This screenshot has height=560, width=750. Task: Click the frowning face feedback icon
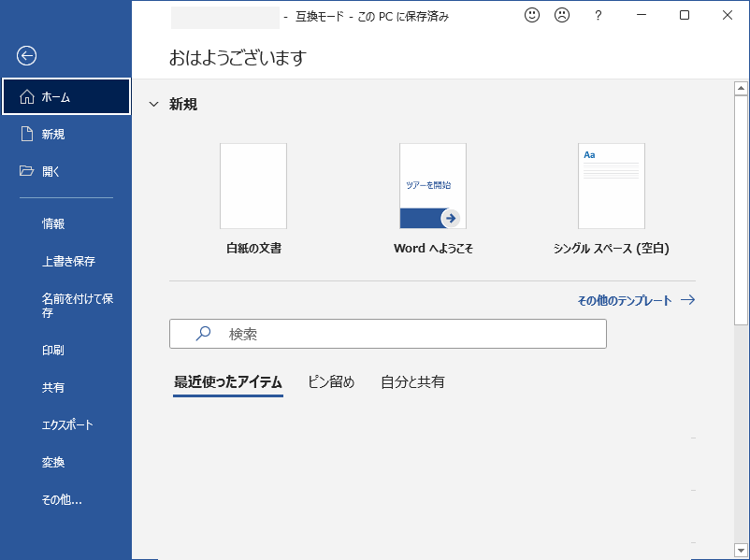pyautogui.click(x=562, y=15)
